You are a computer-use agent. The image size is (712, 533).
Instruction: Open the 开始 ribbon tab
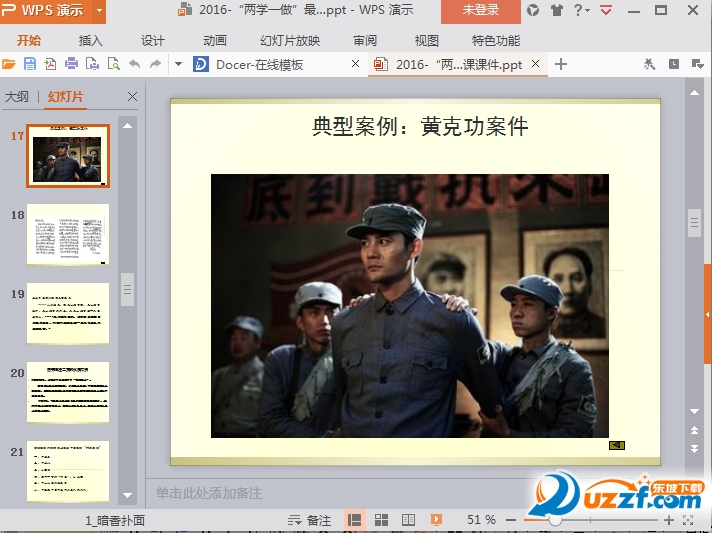29,41
